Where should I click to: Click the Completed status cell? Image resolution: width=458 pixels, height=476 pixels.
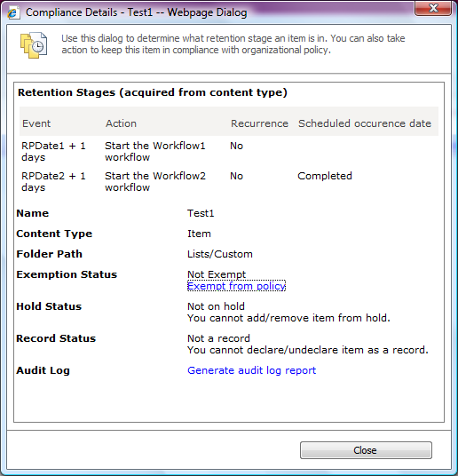325,176
